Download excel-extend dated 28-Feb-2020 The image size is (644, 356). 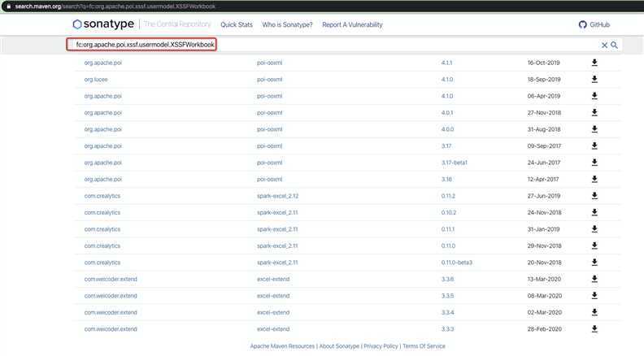pyautogui.click(x=594, y=329)
